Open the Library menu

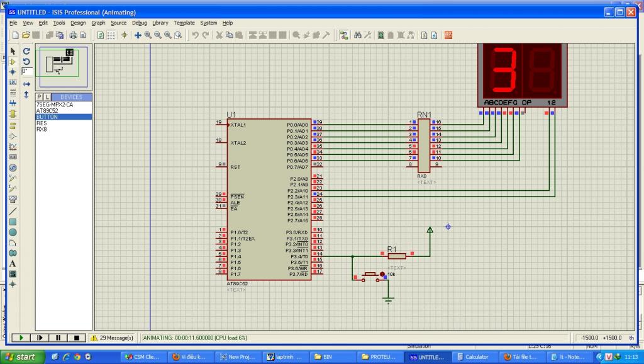point(160,23)
